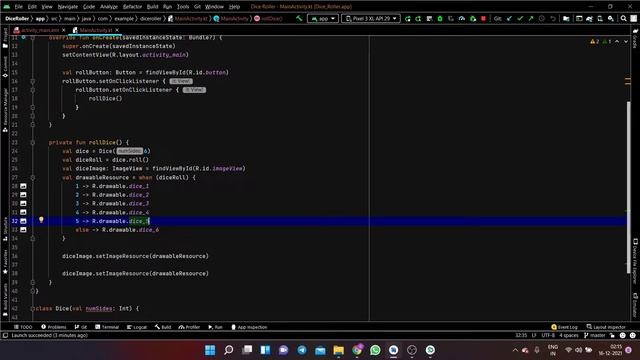Image resolution: width=640 pixels, height=360 pixels.
Task: Switch to the activity_main.xml tab
Action: 40,30
